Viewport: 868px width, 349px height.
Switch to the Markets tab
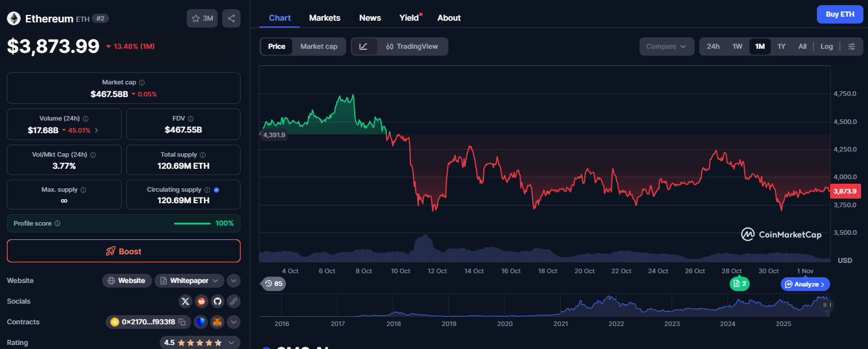[324, 18]
